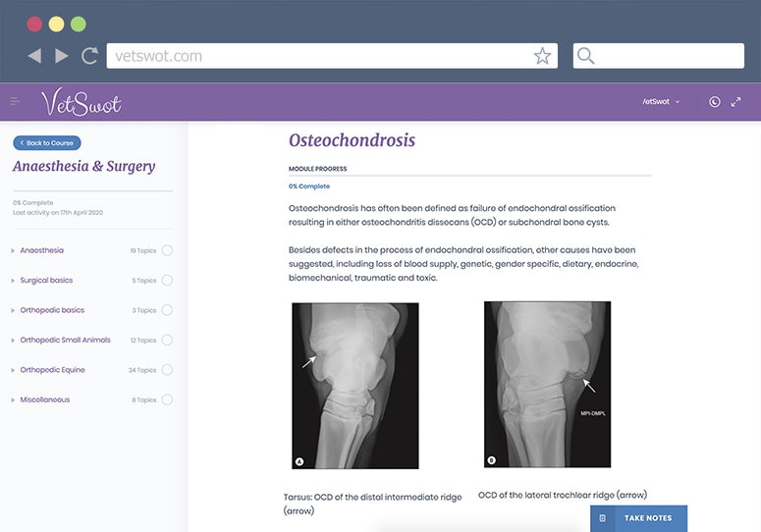
Task: Enter fullscreen with the expand arrows icon
Action: coord(736,101)
